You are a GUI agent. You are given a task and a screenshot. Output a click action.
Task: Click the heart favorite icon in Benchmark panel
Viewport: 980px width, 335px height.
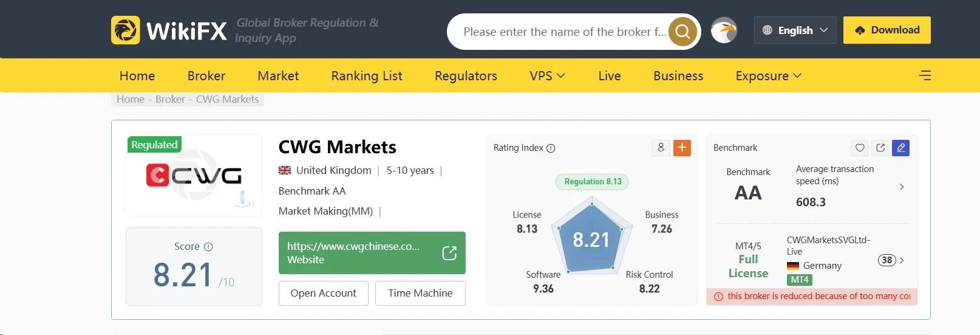[860, 148]
